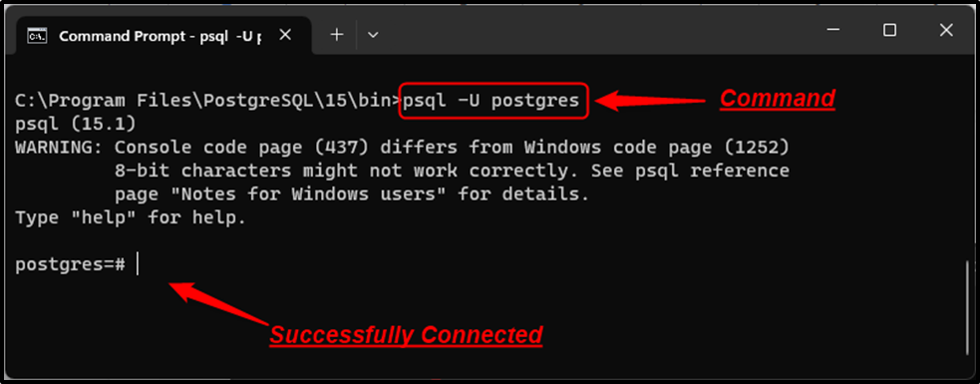Click the 8-bit characters warning line
The width and height of the screenshot is (980, 384).
[452, 171]
